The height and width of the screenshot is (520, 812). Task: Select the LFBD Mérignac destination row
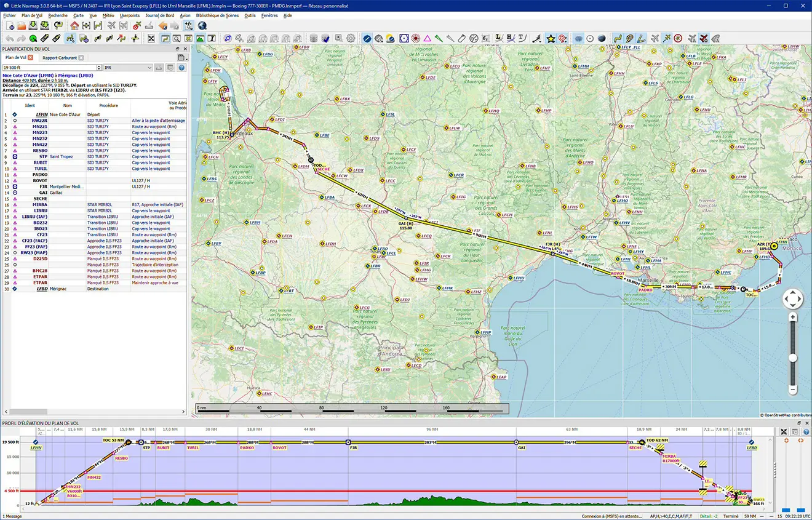pyautogui.click(x=94, y=289)
